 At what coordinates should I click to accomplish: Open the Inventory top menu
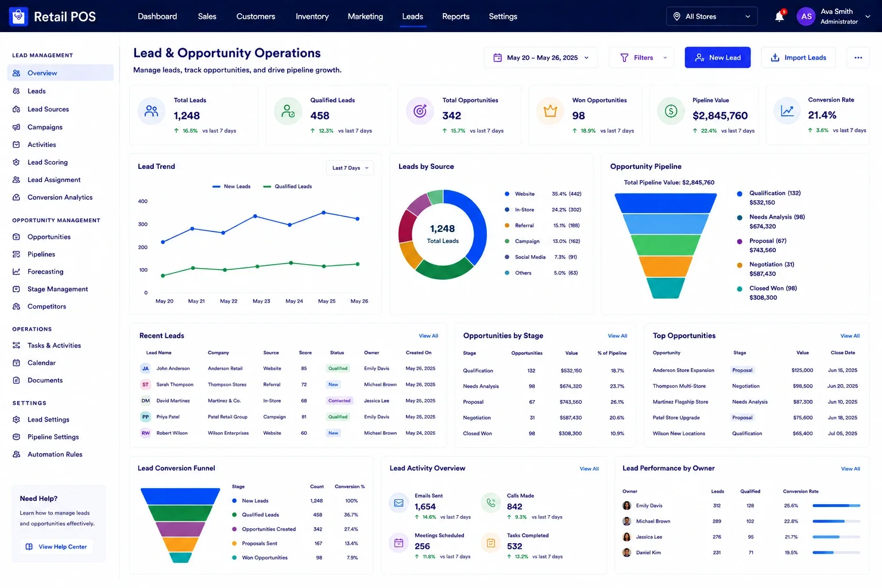coord(312,17)
